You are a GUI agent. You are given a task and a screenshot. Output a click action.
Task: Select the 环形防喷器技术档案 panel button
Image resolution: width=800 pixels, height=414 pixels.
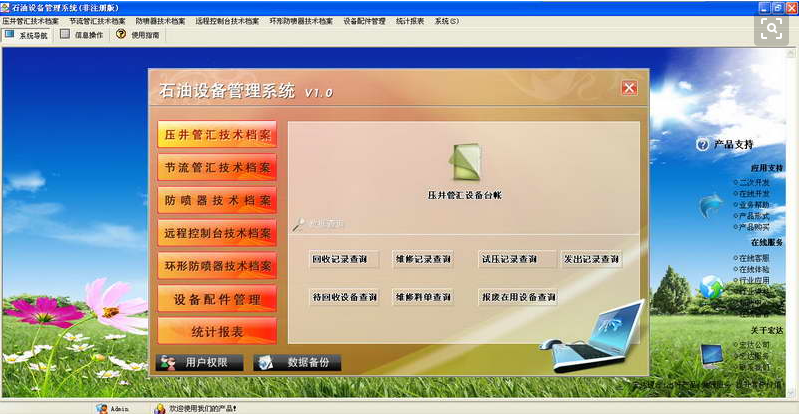(x=217, y=265)
